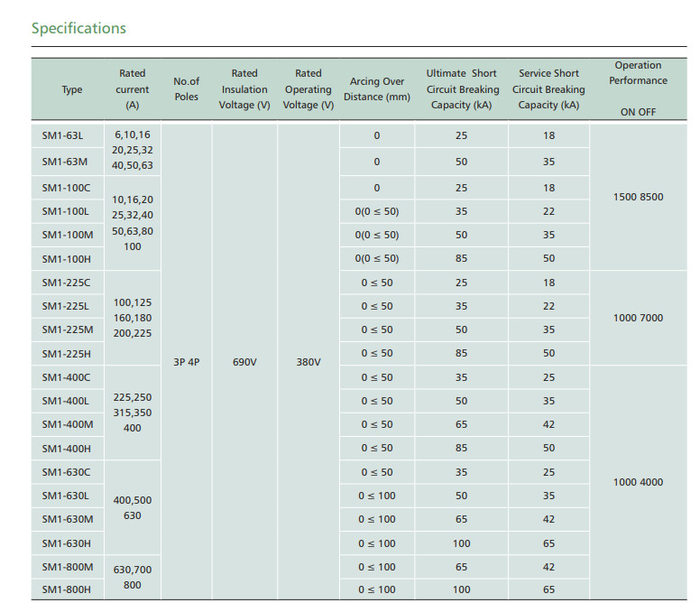Click Ultimate Short Circuit Breaking Capacity header
The image size is (700, 603).
tap(462, 88)
